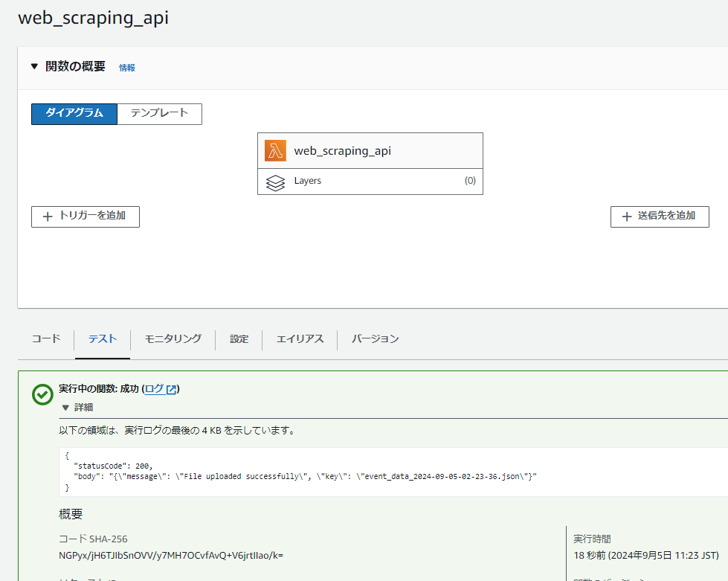This screenshot has width=728, height=581.
Task: Click the 情報 info link next to 関数の概要
Action: pyautogui.click(x=126, y=67)
